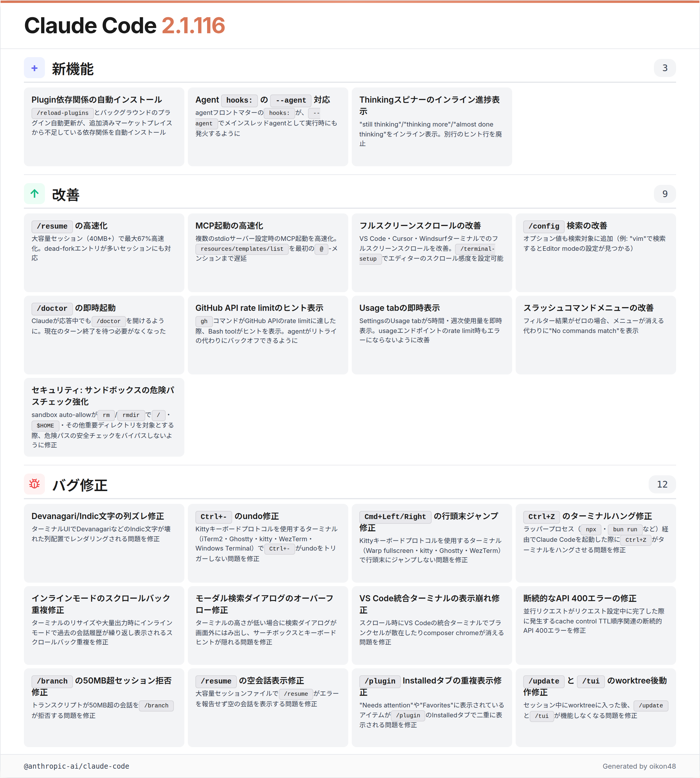700x778 pixels.
Task: Select the 改善 section heading
Action: (x=66, y=194)
